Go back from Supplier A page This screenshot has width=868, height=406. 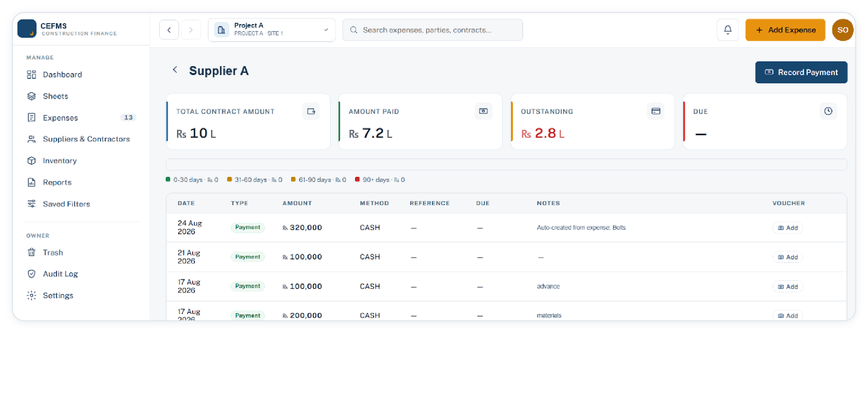pos(175,70)
